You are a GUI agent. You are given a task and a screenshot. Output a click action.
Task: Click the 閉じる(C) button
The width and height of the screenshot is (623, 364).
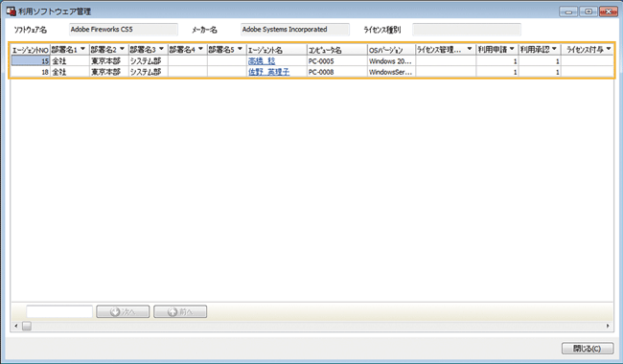tap(588, 349)
